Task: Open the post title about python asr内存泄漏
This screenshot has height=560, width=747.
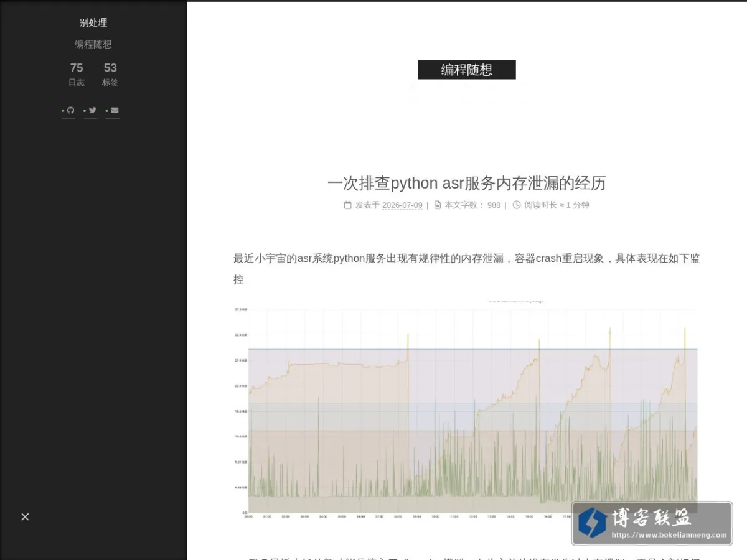Action: (x=467, y=183)
